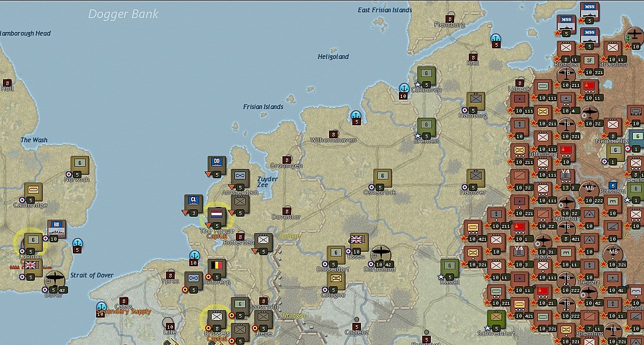Select the tank unit at Cambridge
The image size is (644, 345).
(x=33, y=191)
